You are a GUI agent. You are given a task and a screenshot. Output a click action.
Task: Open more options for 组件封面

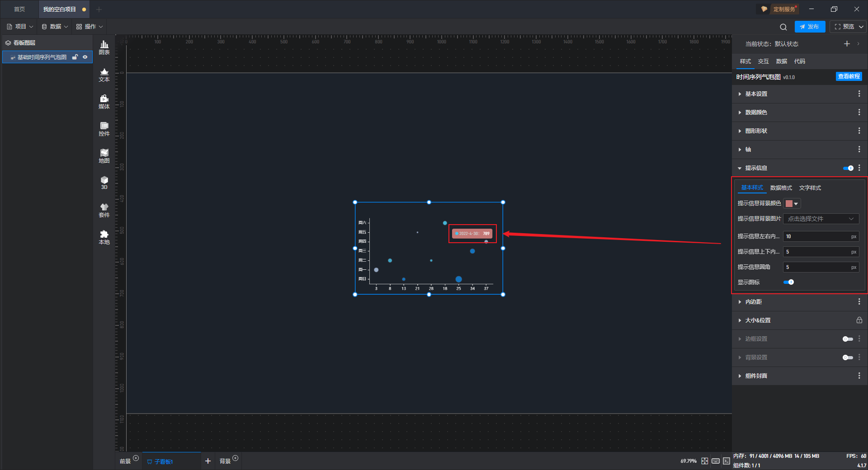pos(859,376)
